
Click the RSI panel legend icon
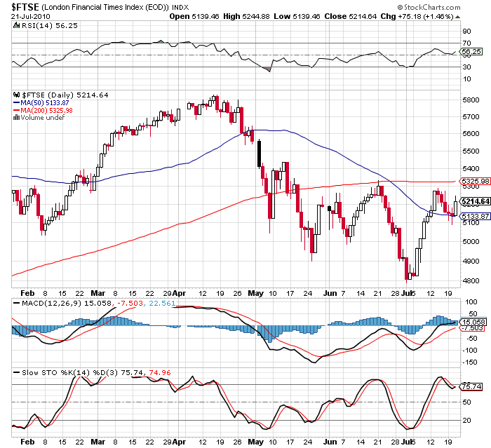tap(17, 25)
